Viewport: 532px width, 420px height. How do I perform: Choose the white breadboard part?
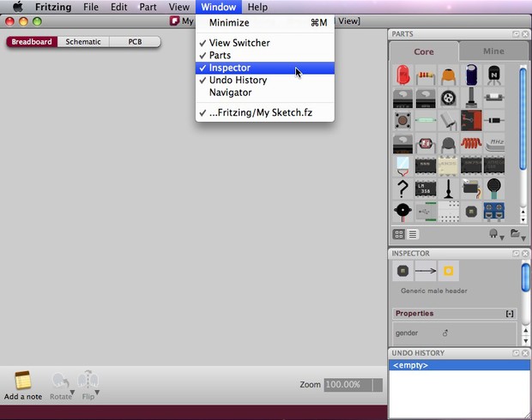(448, 212)
